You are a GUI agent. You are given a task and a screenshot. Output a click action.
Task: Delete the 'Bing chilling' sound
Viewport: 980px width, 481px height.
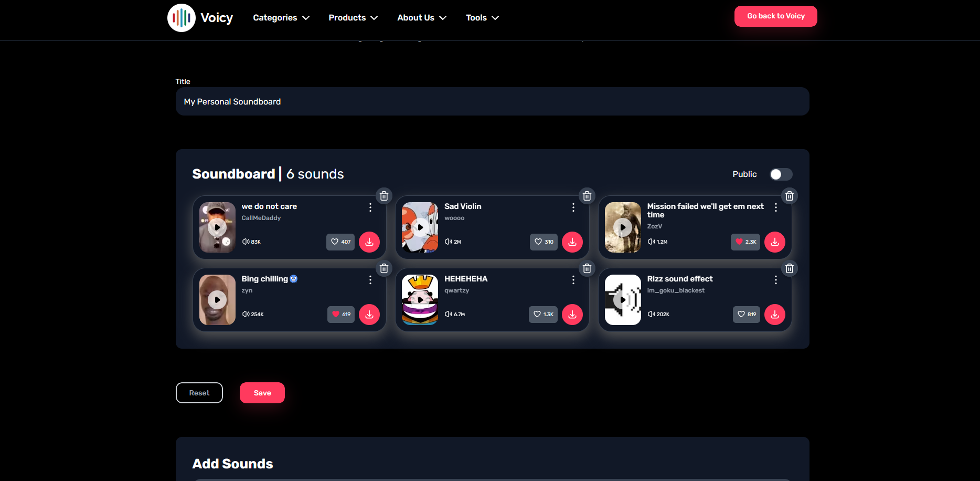[x=384, y=268]
